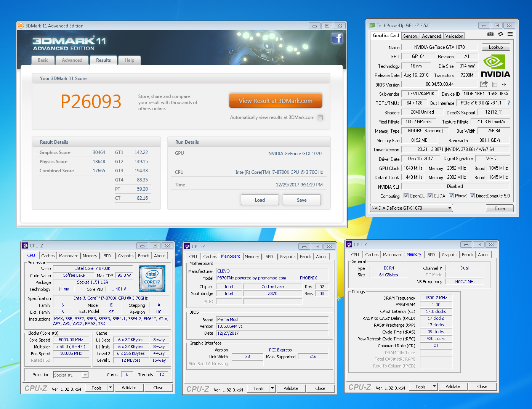Open Tools dropdown arrow in CPU-Z Memory timings window
The image size is (532, 409).
click(x=434, y=387)
